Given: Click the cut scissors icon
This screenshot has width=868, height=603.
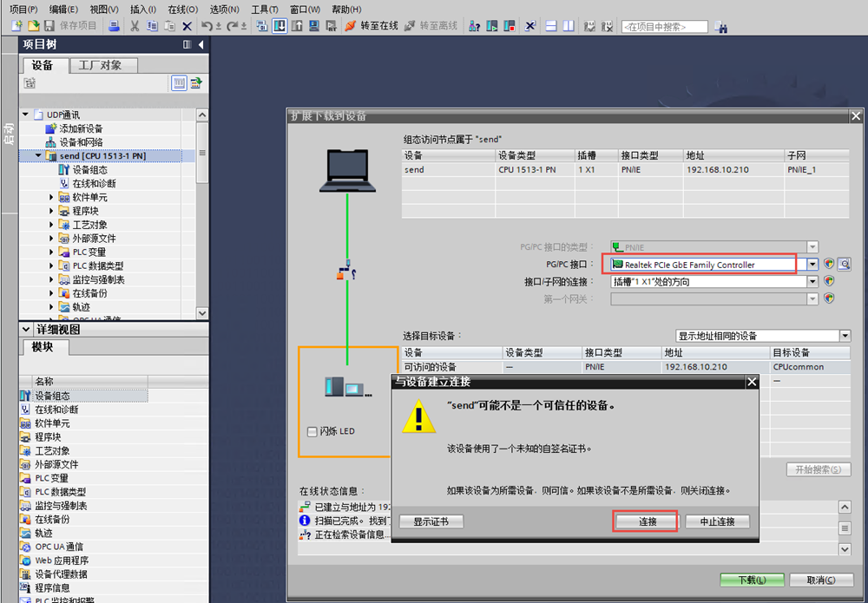Looking at the screenshot, I should [x=135, y=26].
